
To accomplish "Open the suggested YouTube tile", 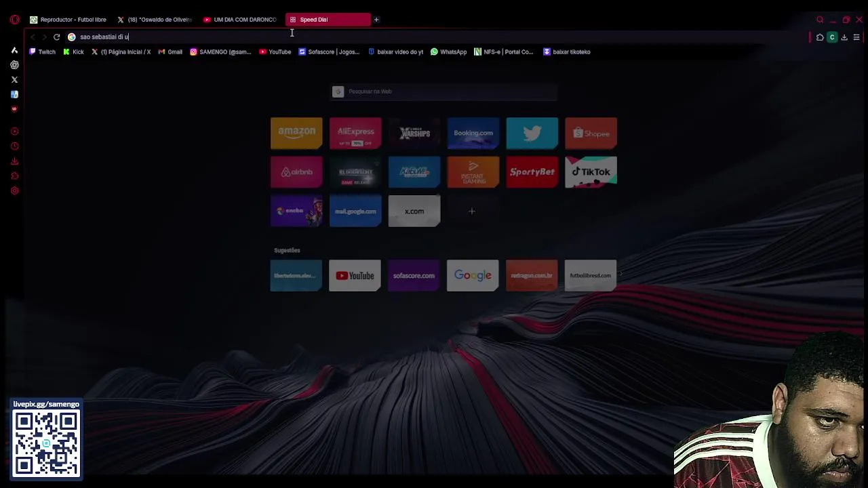I will (355, 276).
